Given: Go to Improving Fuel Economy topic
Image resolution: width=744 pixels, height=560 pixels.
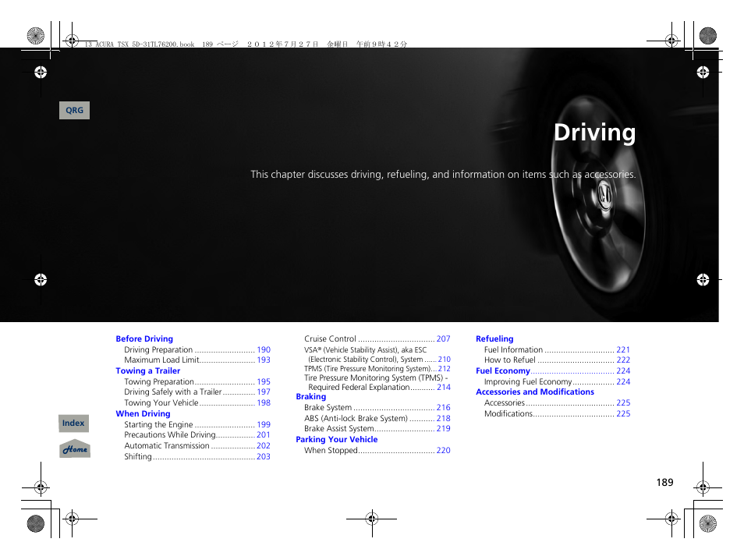Looking at the screenshot, I should point(550,381).
